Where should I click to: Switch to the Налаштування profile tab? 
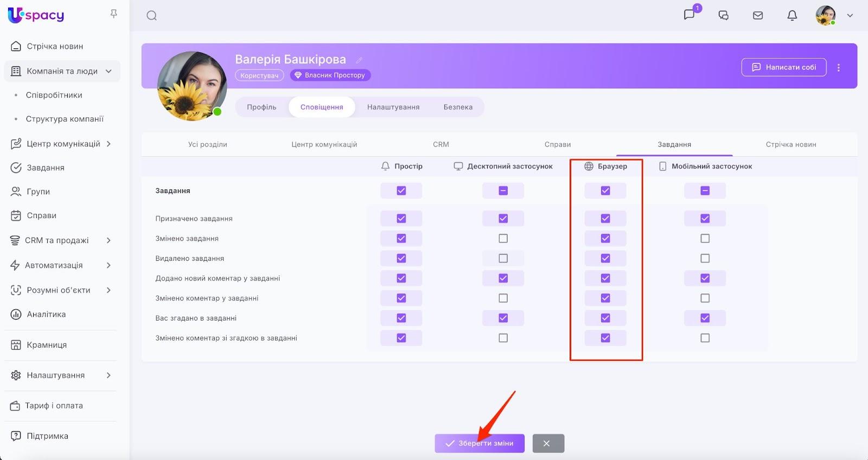[x=393, y=107]
